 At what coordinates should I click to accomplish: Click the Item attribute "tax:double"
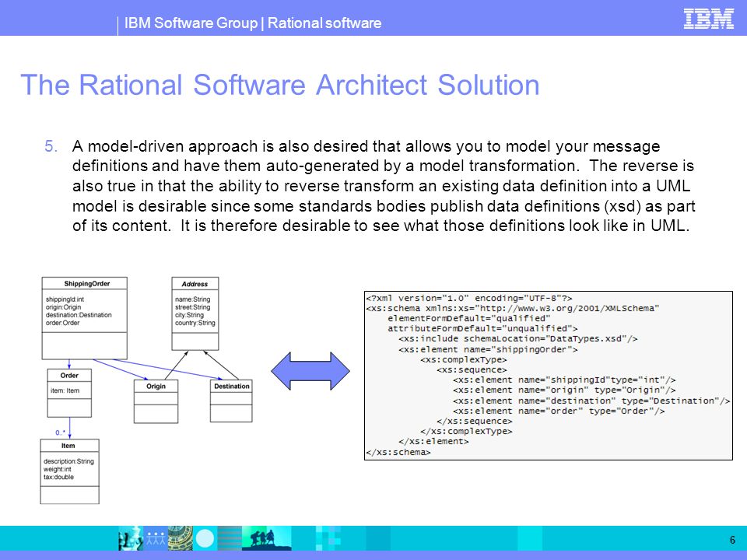(x=58, y=477)
